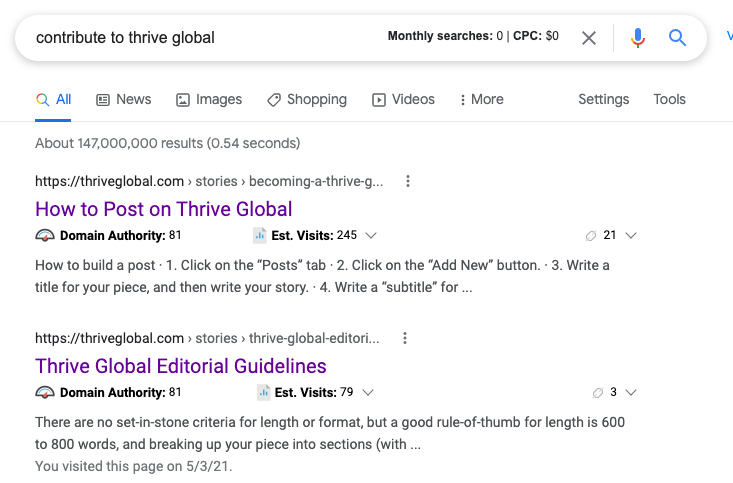733x483 pixels.
Task: Click the Domain Authority gauge icon in the first result
Action: tap(45, 235)
